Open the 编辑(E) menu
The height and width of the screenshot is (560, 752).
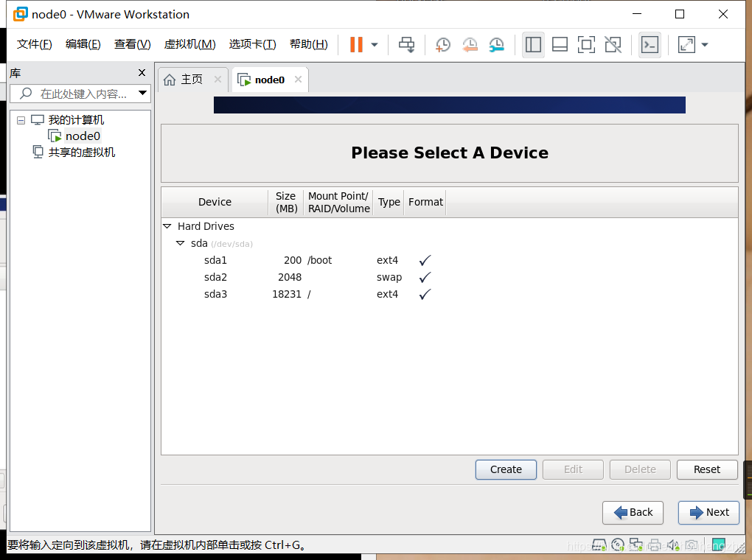[x=83, y=44]
